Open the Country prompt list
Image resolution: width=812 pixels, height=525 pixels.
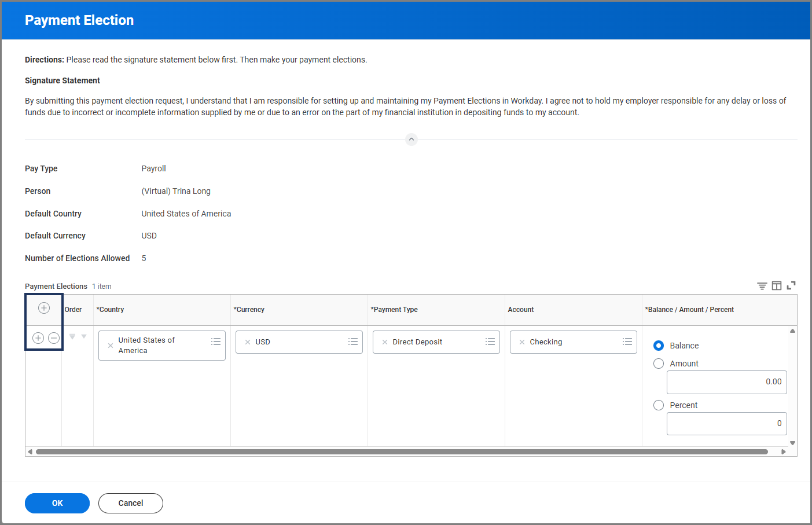pyautogui.click(x=216, y=342)
